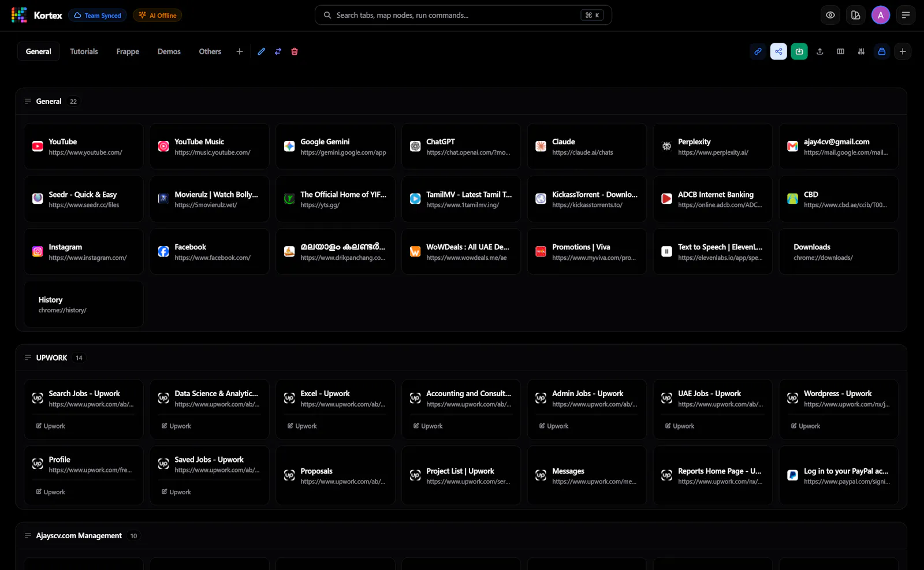
Task: Open the YouTube bookmark card
Action: click(x=84, y=146)
